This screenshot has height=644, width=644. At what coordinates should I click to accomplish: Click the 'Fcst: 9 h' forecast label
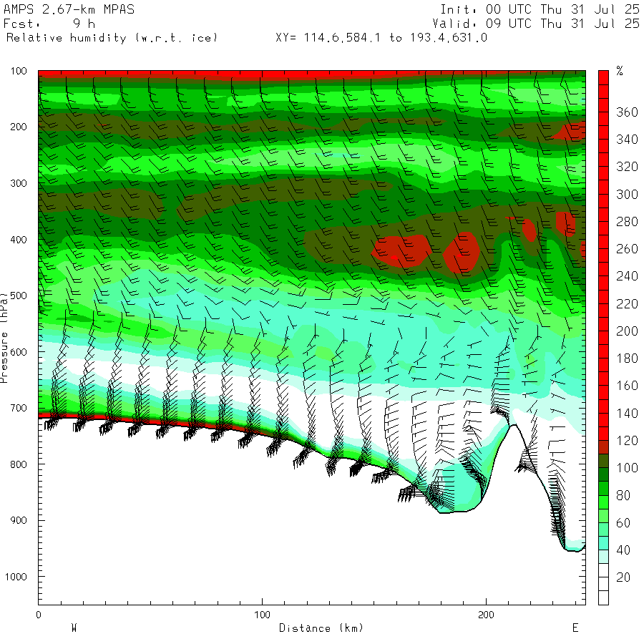click(x=49, y=24)
